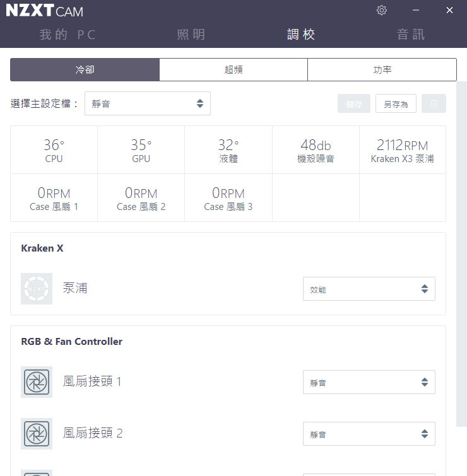
Task: Click the Case 風扇 3 RPM tile
Action: coord(228,198)
